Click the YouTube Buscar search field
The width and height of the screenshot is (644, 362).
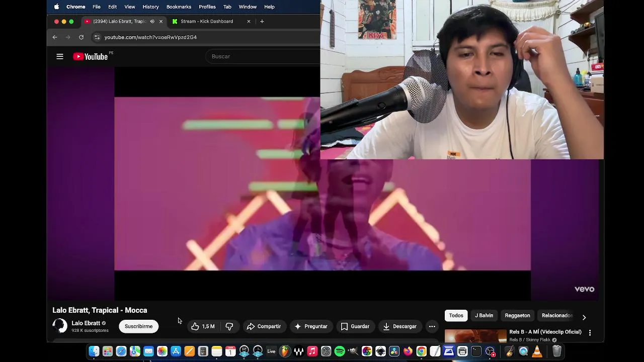tap(263, 56)
